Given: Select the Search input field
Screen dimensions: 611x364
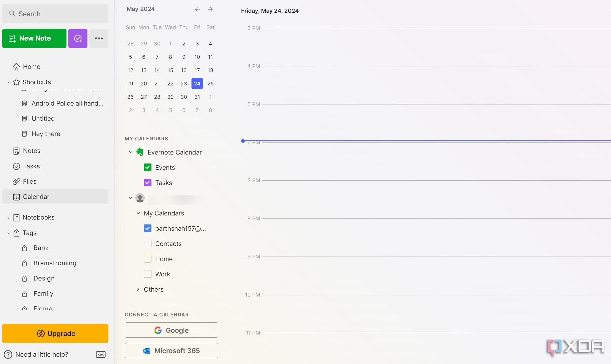Looking at the screenshot, I should pos(55,13).
